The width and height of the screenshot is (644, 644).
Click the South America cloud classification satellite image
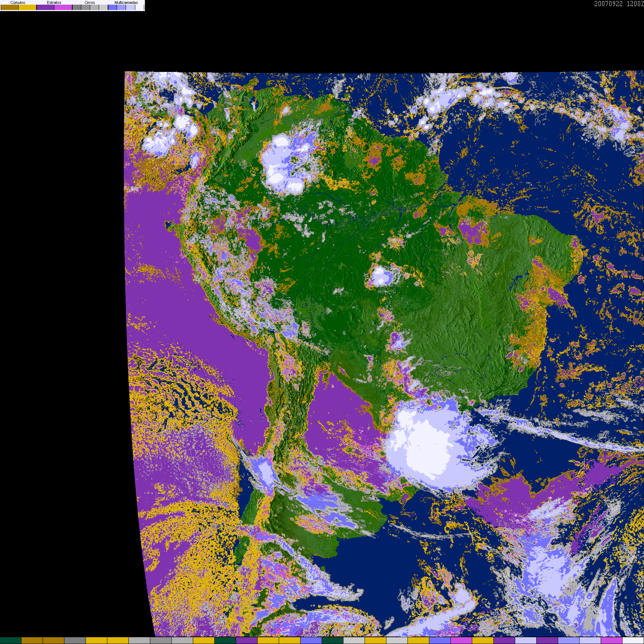pos(384,354)
